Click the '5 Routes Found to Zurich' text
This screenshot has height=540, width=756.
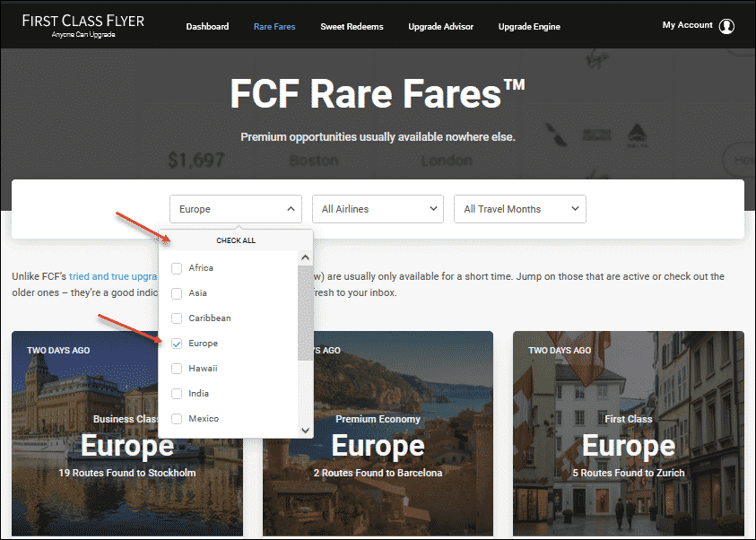629,473
